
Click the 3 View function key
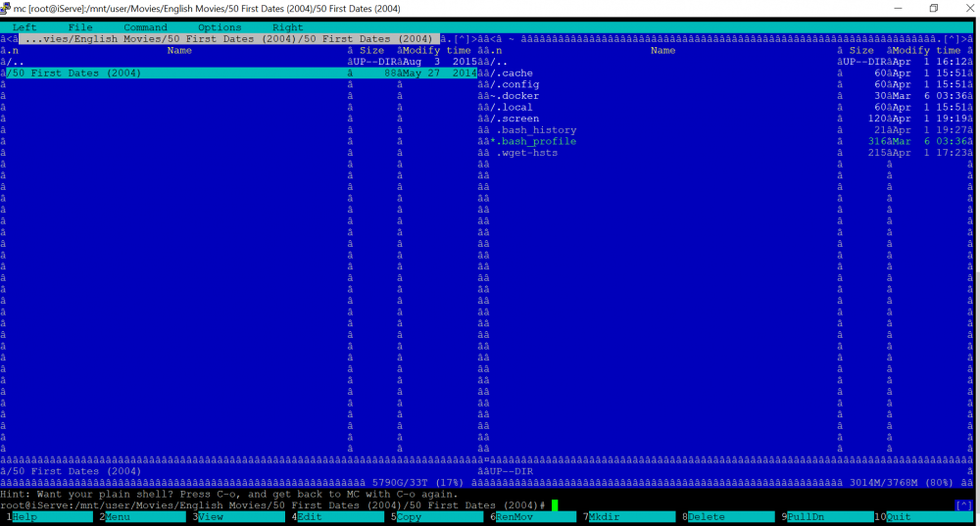pos(238,516)
